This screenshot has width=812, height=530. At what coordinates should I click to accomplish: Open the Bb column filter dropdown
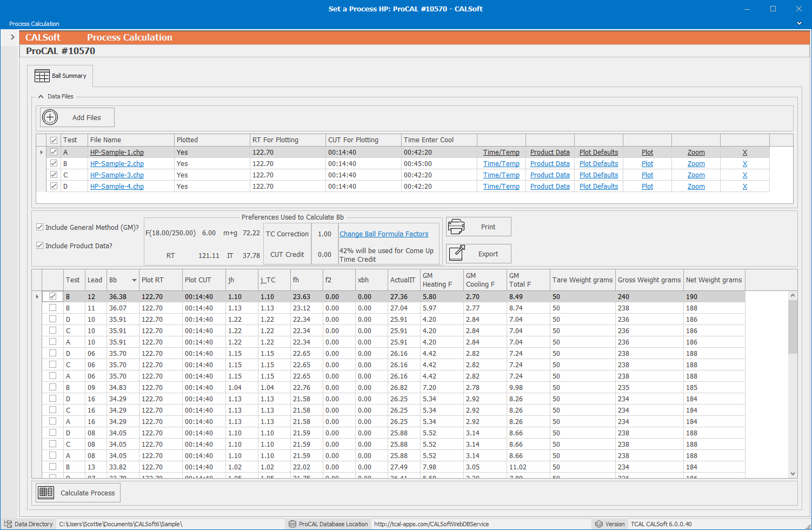click(134, 280)
